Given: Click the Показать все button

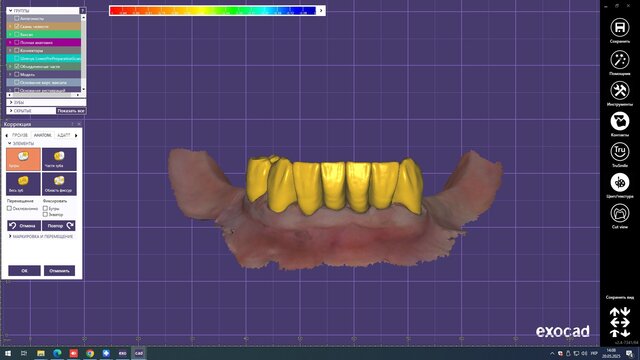Looking at the screenshot, I should (x=71, y=111).
